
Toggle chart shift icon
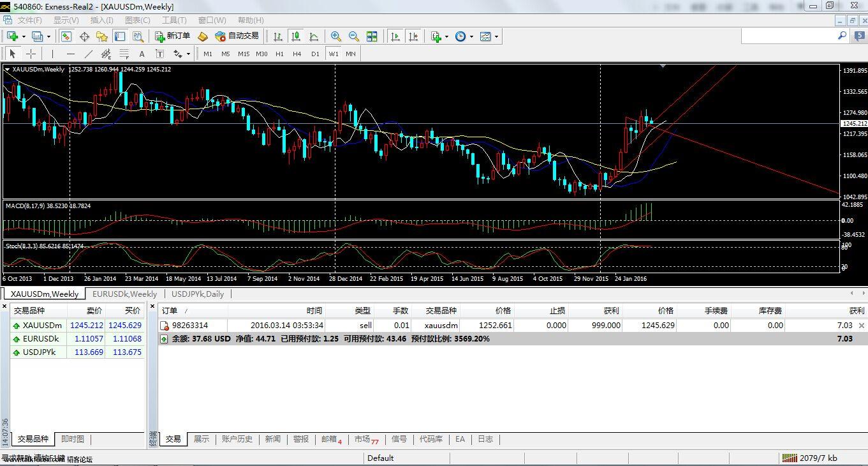click(413, 36)
